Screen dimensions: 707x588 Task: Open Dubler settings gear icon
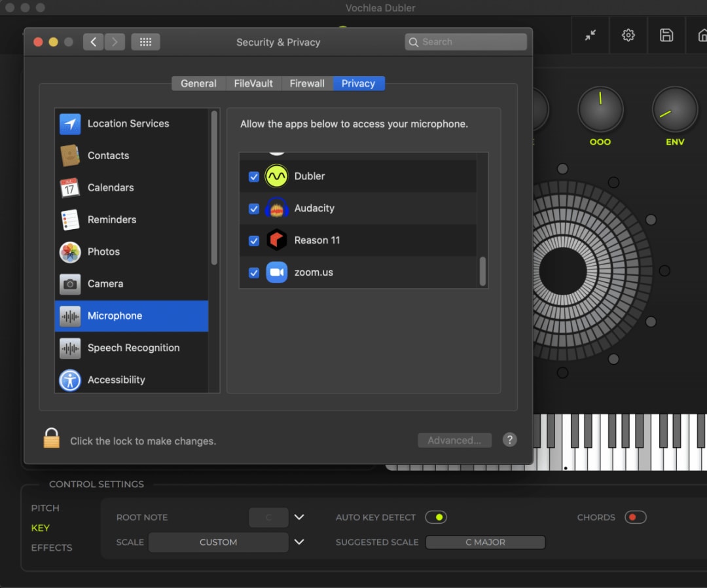point(628,35)
